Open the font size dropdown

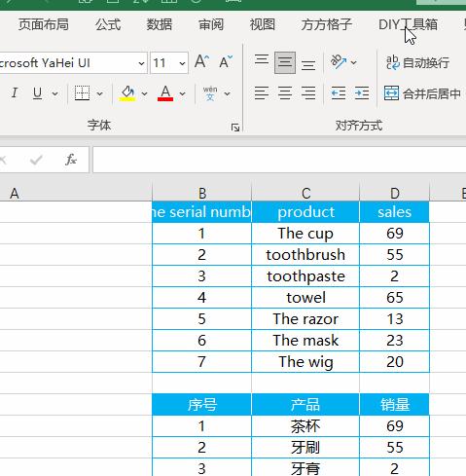[182, 63]
